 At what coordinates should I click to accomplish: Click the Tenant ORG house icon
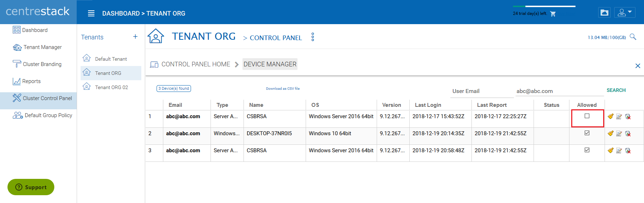tap(156, 36)
